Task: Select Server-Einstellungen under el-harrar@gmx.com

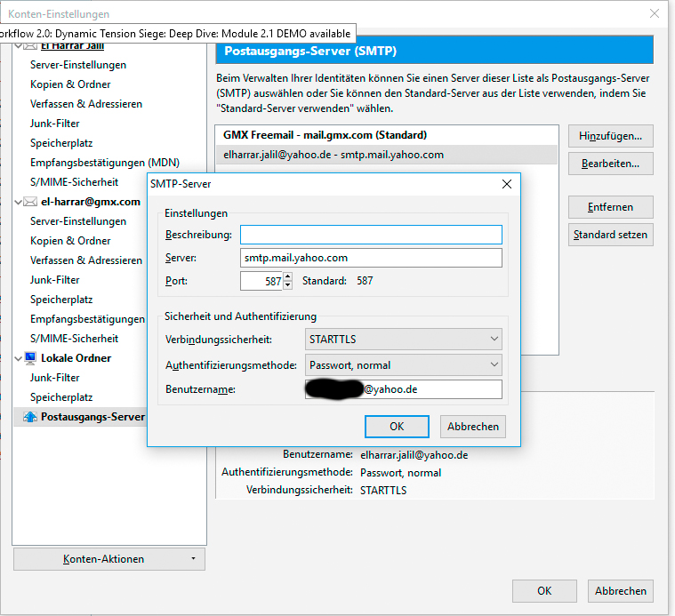Action: tap(78, 221)
